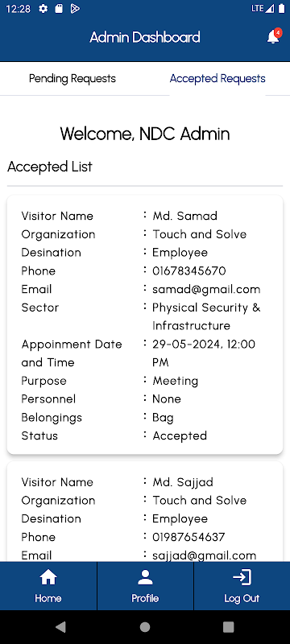Tap the Android recents square icon
The width and height of the screenshot is (290, 644).
[x=229, y=627]
